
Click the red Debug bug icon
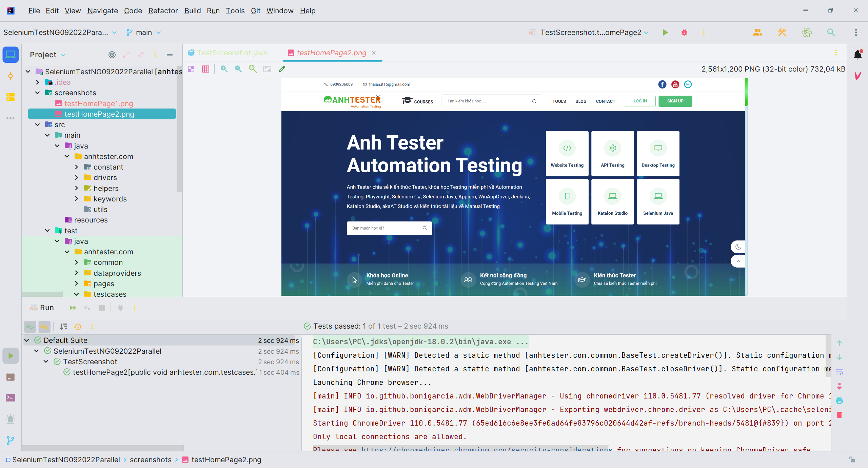684,33
